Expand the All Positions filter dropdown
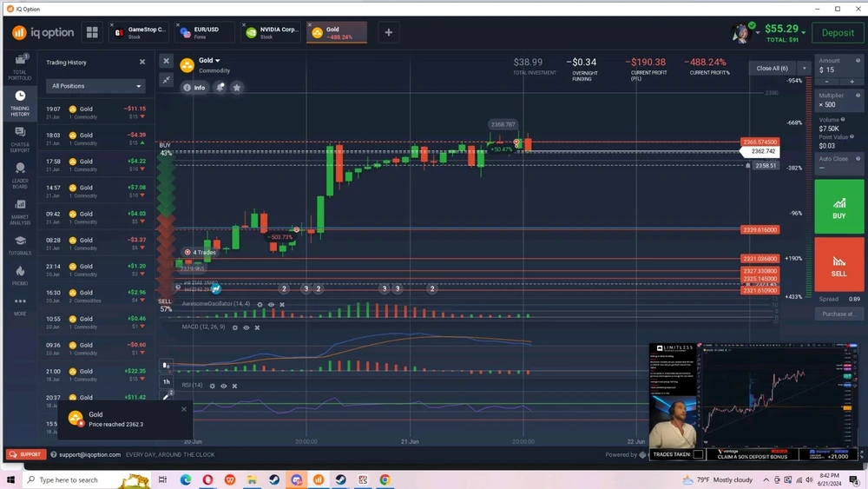This screenshot has width=868, height=489. tap(96, 86)
